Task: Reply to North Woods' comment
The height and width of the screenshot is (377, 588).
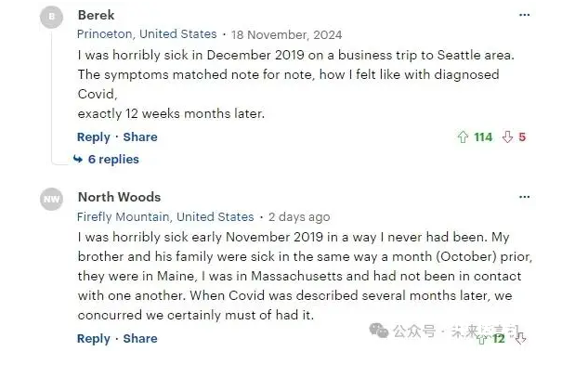Action: pyautogui.click(x=94, y=339)
